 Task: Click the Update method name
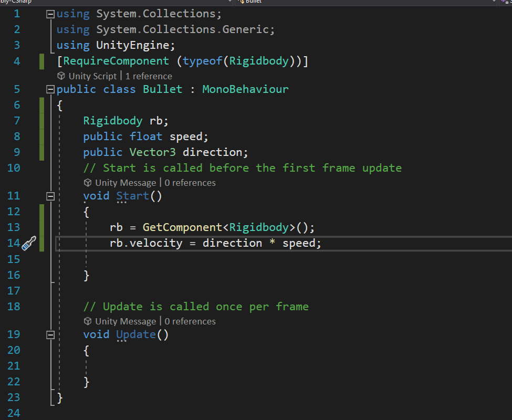pyautogui.click(x=136, y=334)
